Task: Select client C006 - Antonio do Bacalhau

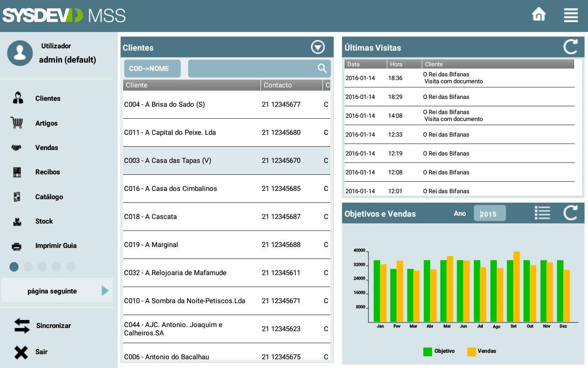Action: click(x=226, y=352)
